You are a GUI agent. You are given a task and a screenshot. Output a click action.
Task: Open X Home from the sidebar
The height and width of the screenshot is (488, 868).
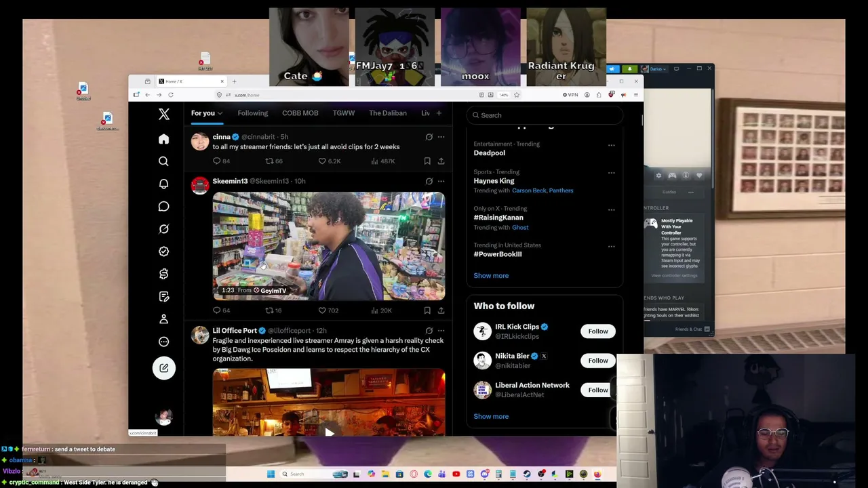tap(163, 139)
